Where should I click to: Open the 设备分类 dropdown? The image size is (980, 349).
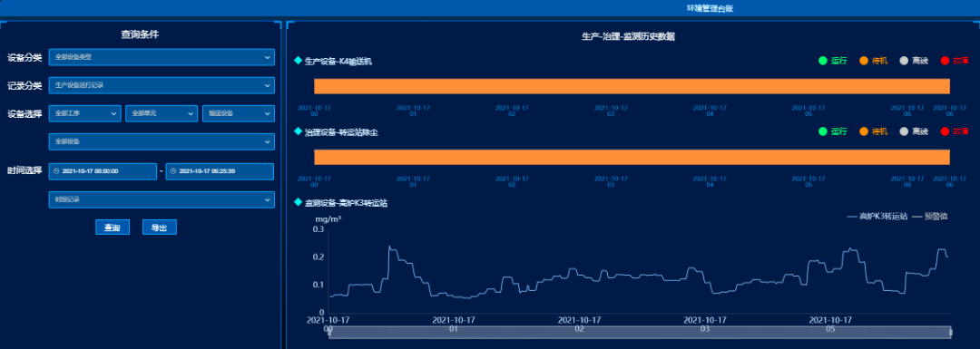pos(162,57)
